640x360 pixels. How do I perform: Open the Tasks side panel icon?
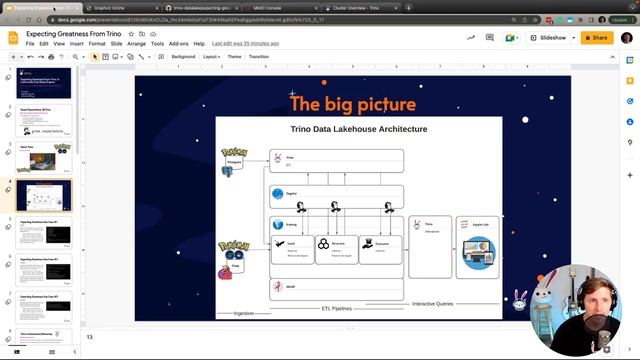(x=630, y=101)
